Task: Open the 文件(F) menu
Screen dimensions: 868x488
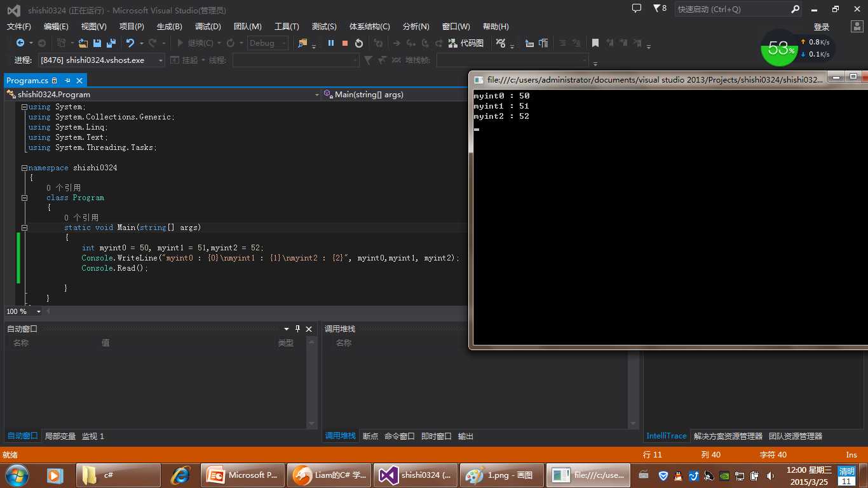Action: click(x=19, y=27)
